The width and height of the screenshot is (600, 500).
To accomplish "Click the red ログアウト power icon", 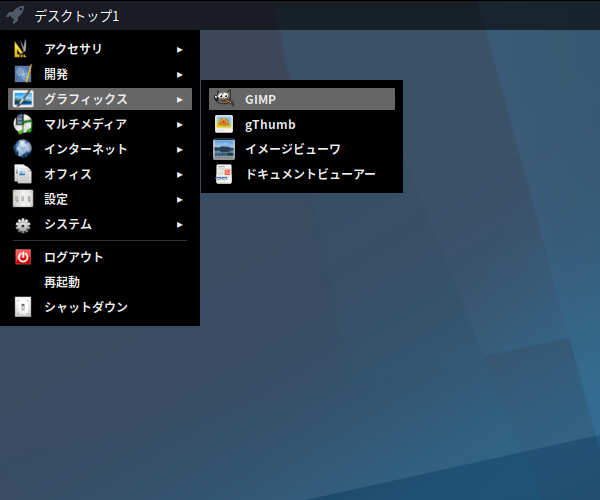I will (x=23, y=257).
